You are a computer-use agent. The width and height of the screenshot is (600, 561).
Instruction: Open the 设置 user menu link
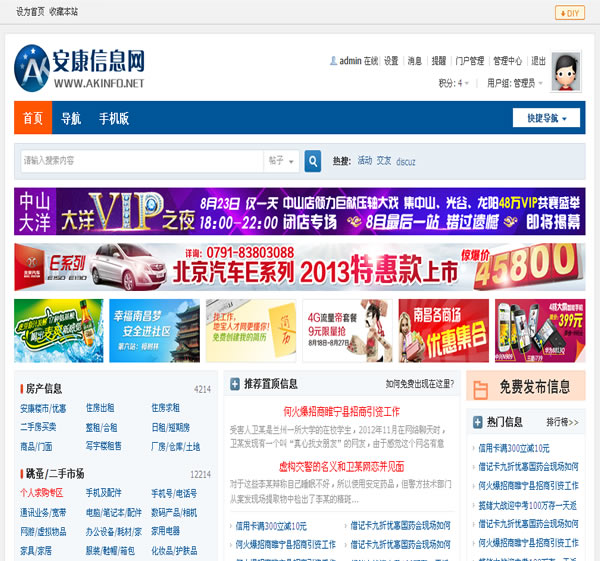pyautogui.click(x=391, y=61)
